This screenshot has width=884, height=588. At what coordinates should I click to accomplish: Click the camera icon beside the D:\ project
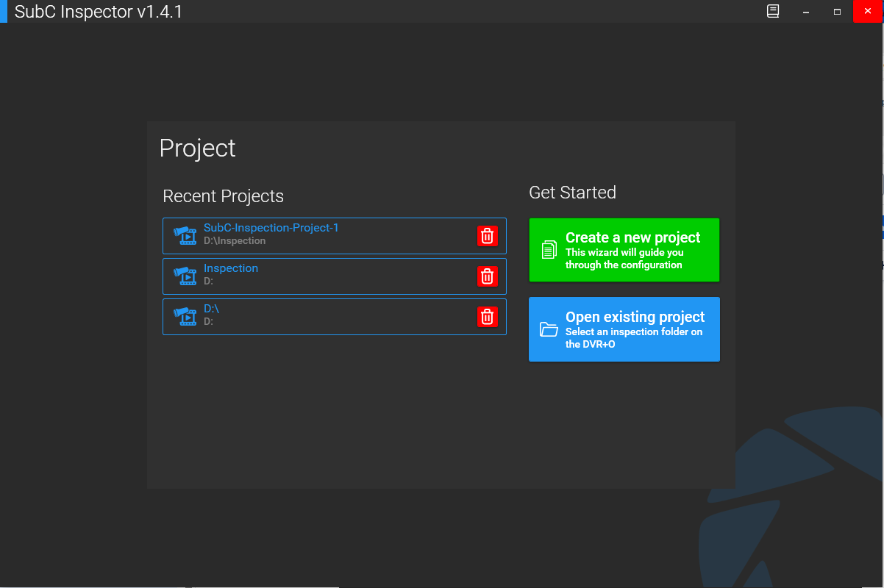(x=185, y=317)
